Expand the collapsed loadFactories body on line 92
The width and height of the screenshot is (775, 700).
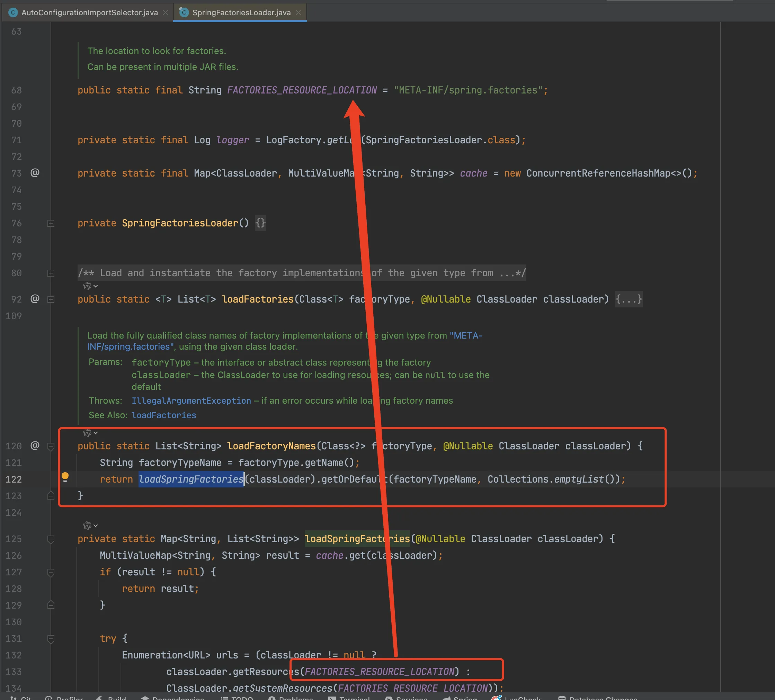51,299
